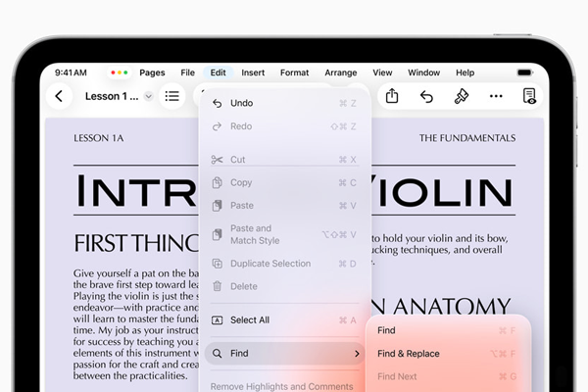Viewport: 588px width, 392px height.
Task: Choose Duplicate Selection menu entry
Action: [x=284, y=264]
